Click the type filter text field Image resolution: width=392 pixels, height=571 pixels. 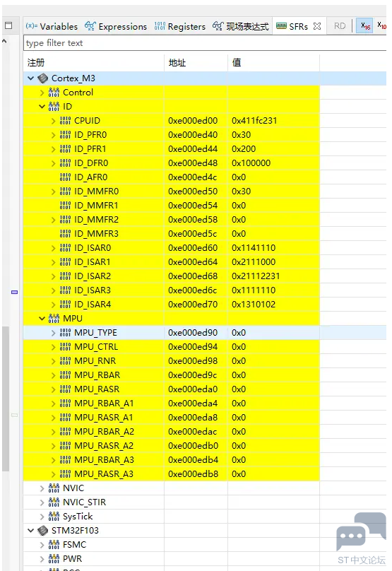point(205,43)
